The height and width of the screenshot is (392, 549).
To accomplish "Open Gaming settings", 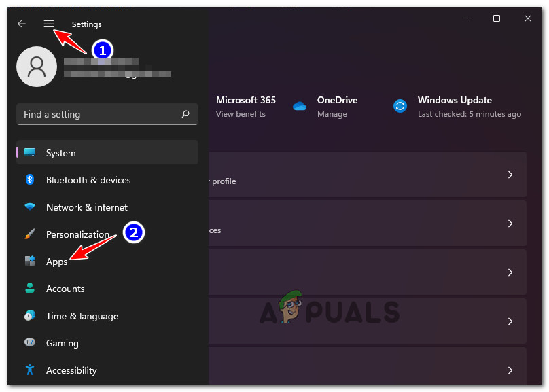I will click(x=107, y=343).
